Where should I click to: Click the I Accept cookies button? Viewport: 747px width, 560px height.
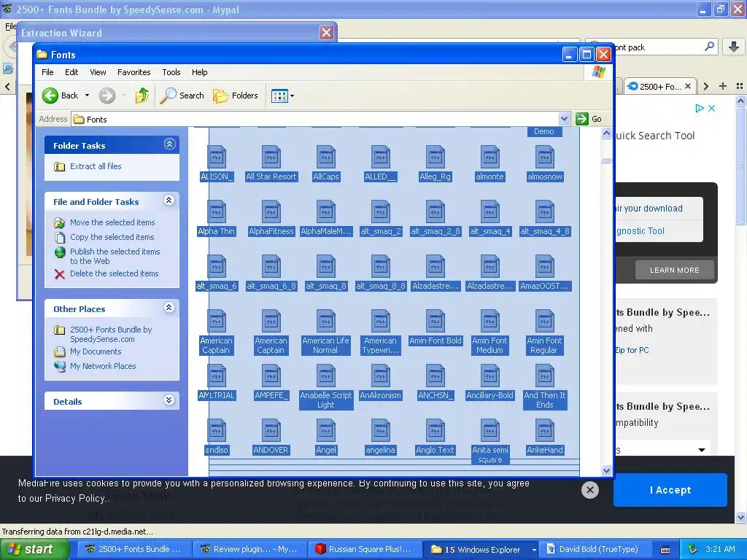pos(670,490)
